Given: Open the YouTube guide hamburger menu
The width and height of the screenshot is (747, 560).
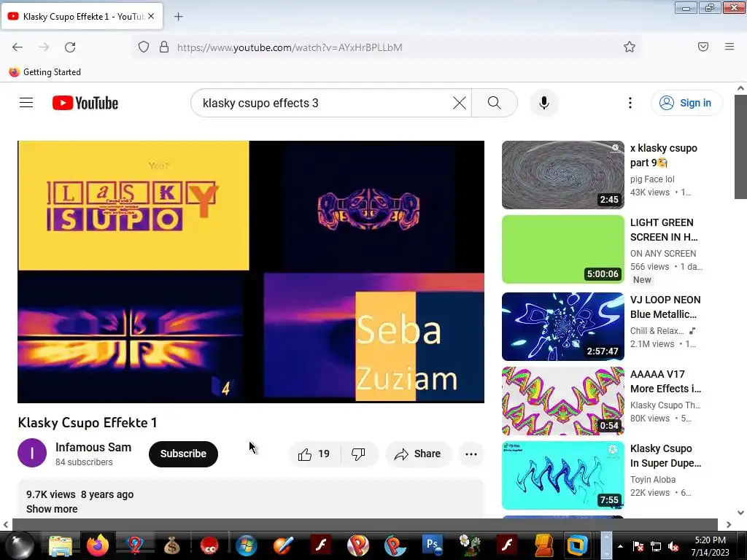Looking at the screenshot, I should 26,103.
